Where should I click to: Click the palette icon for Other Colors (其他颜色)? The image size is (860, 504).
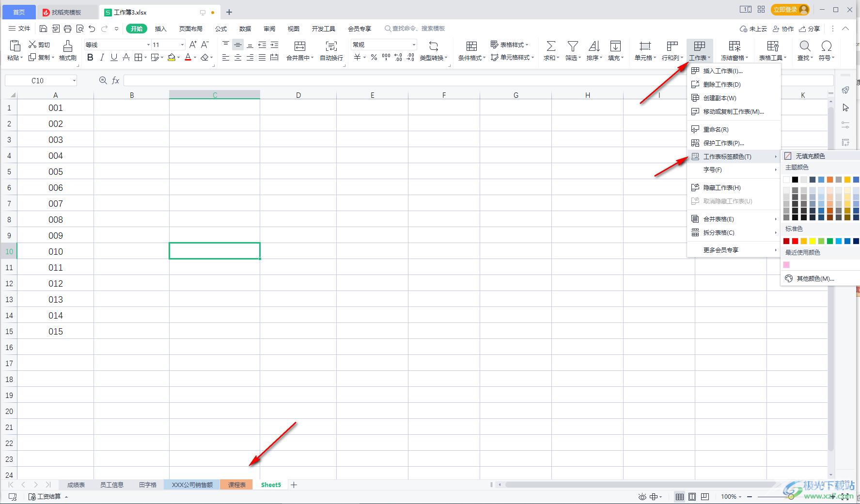click(x=789, y=278)
